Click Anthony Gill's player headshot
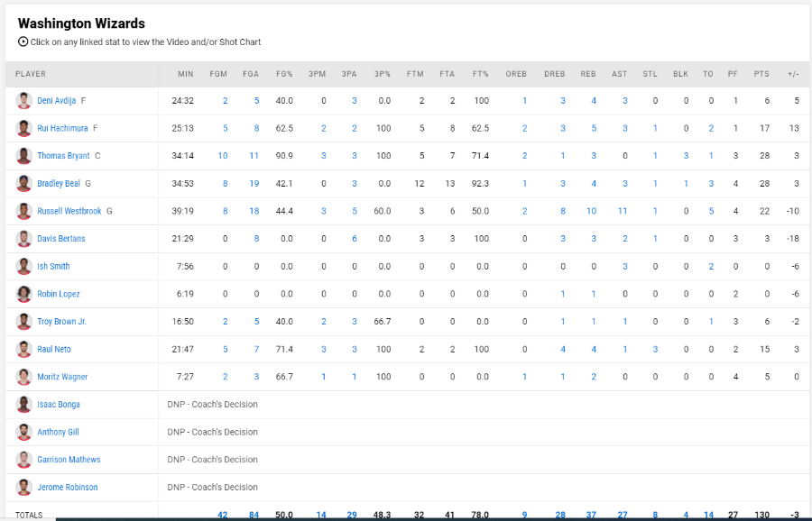The width and height of the screenshot is (812, 521). click(x=23, y=432)
